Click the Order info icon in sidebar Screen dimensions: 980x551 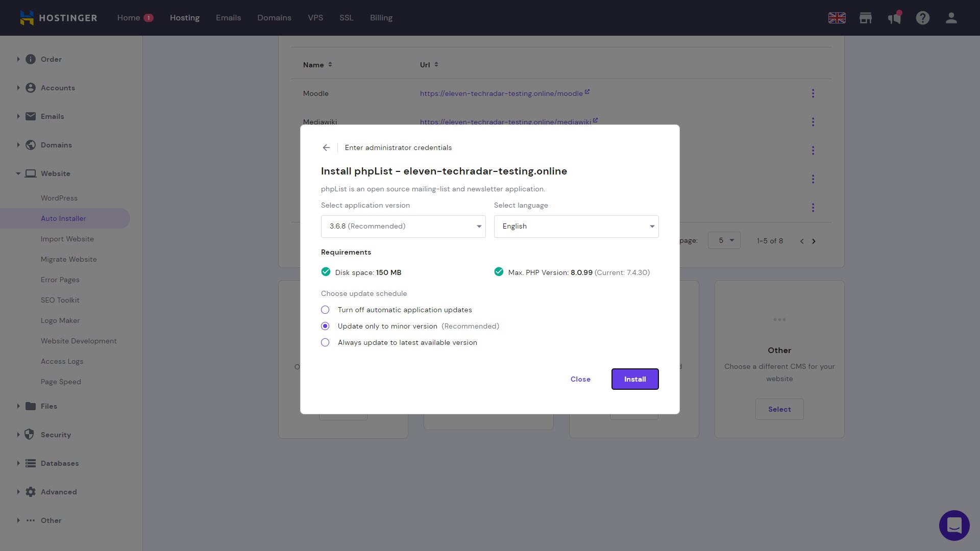[x=31, y=59]
